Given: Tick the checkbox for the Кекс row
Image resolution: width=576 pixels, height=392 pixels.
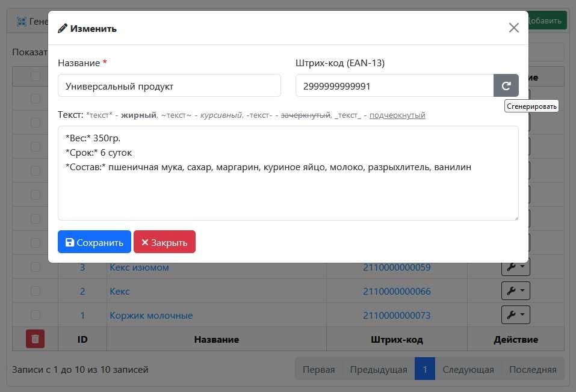Looking at the screenshot, I should point(36,291).
